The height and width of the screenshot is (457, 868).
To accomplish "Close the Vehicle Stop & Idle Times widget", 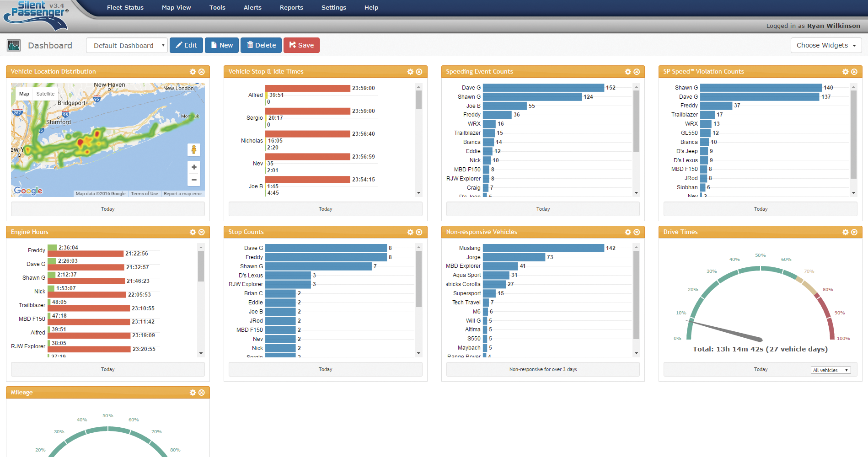I will 419,72.
